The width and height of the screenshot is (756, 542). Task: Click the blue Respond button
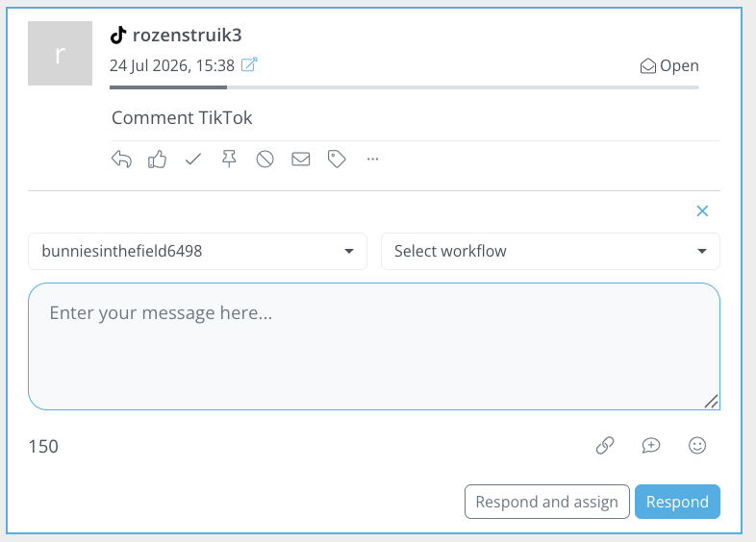[677, 502]
